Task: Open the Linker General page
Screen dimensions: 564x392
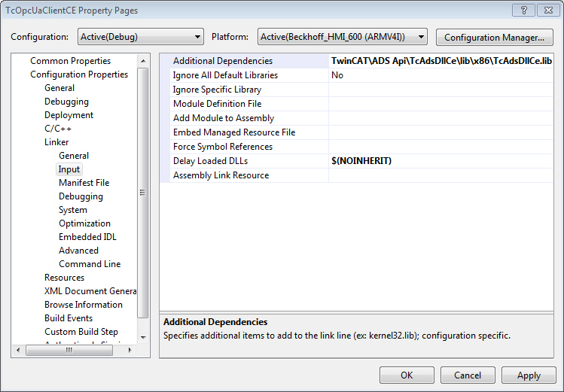Action: point(74,156)
